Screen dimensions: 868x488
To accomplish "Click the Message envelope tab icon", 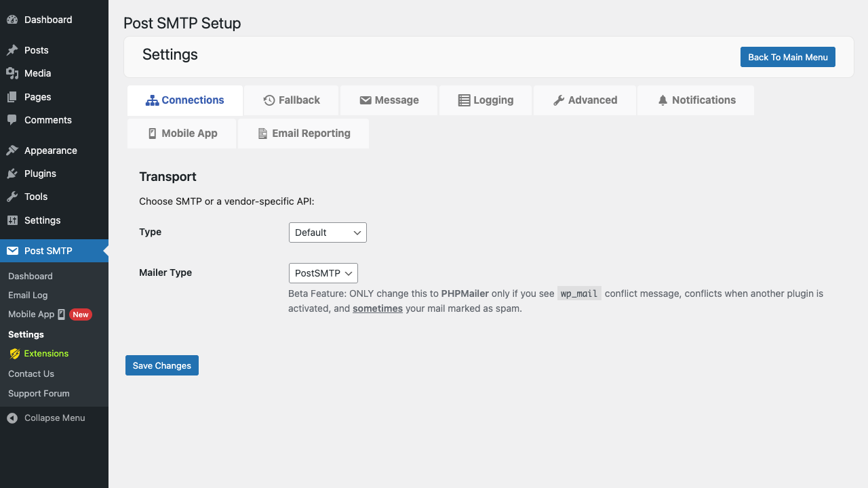I will [366, 100].
